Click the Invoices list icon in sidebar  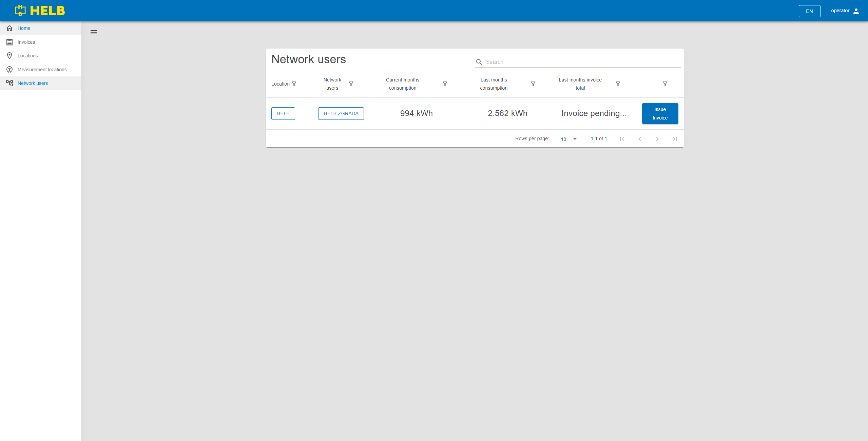pyautogui.click(x=9, y=42)
